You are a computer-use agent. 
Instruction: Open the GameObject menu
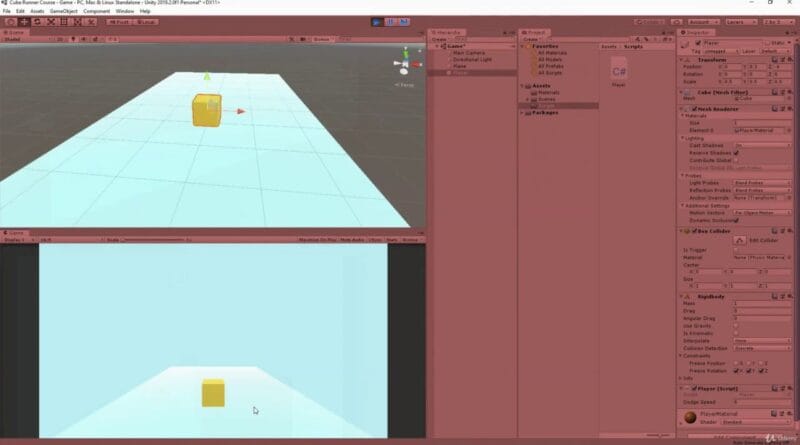pos(62,11)
